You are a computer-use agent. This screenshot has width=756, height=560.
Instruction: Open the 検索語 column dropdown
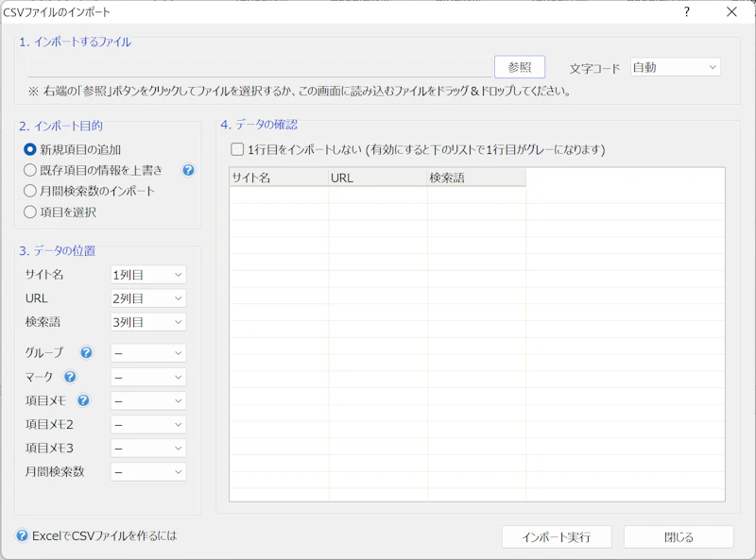[148, 322]
